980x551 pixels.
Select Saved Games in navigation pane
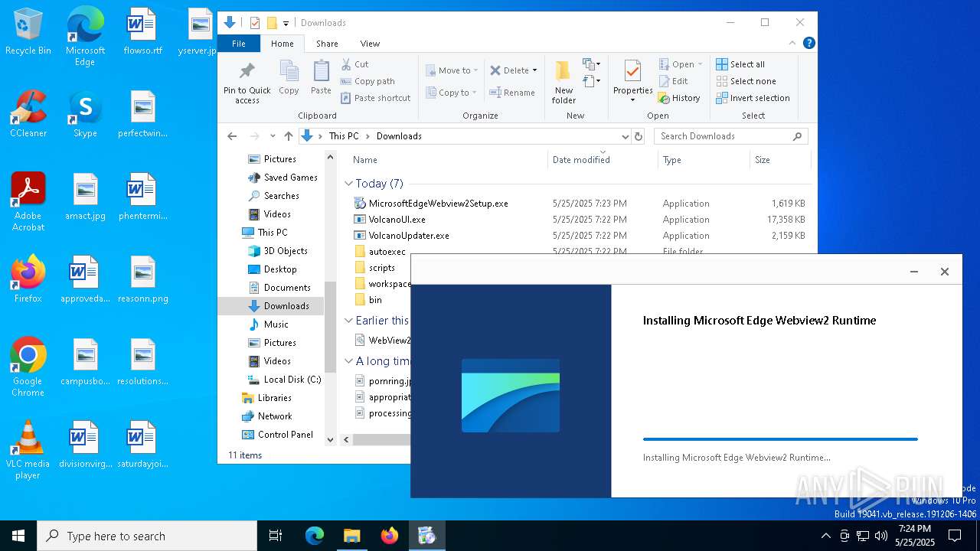[x=283, y=178]
